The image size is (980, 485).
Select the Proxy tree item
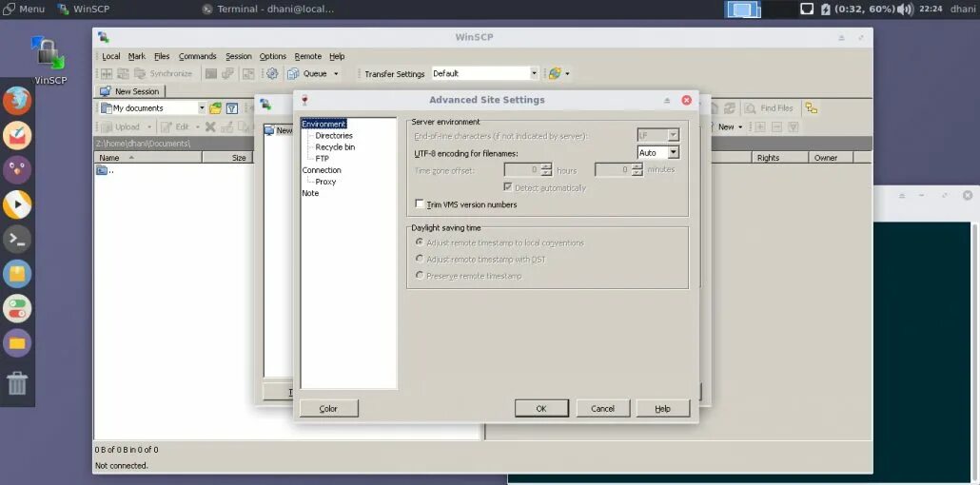tap(325, 182)
